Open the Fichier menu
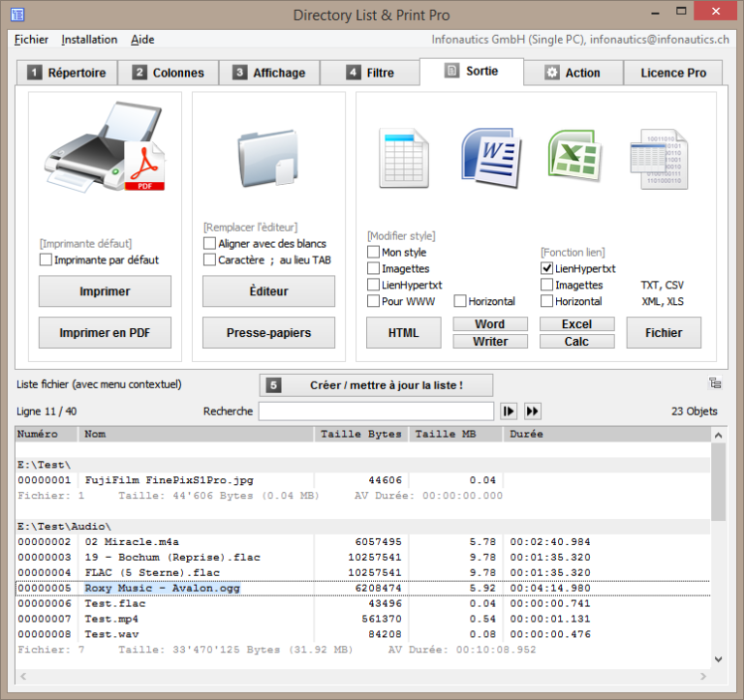744x700 pixels. (31, 40)
